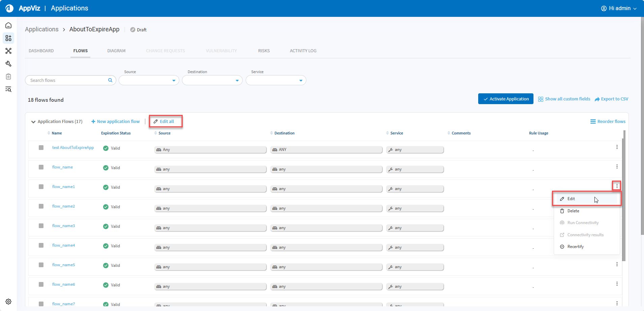The height and width of the screenshot is (311, 644).
Task: Switch to the Diagram tab
Action: [x=116, y=51]
